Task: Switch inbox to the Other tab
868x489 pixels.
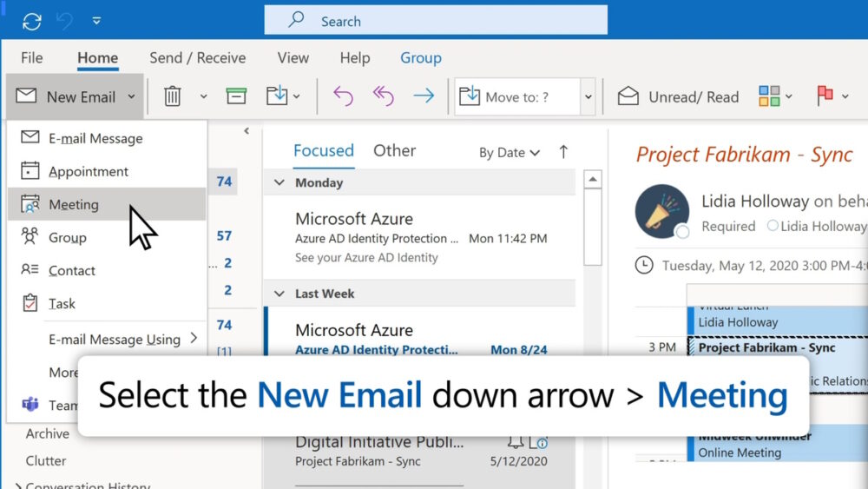Action: pos(394,150)
